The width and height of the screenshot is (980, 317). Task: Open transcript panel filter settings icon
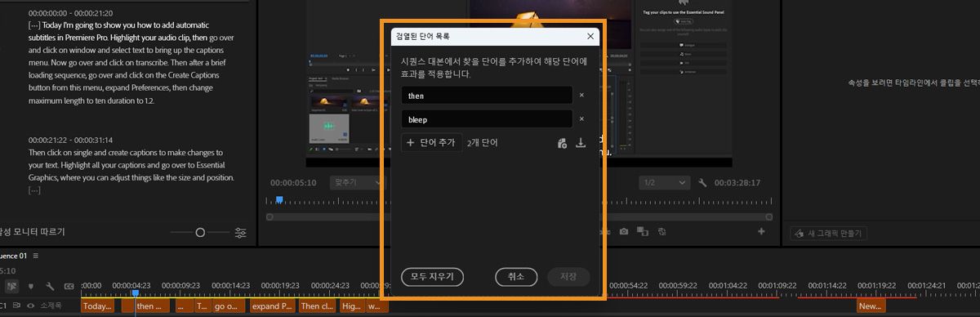click(x=241, y=233)
